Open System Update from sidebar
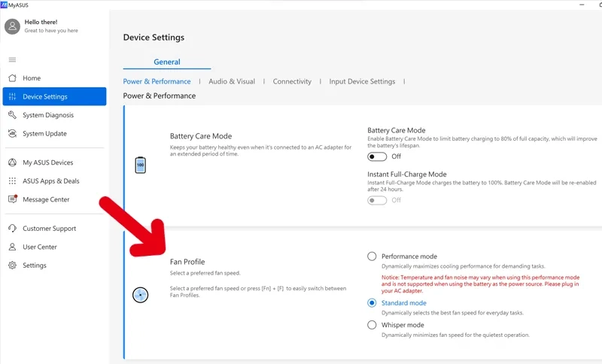The image size is (602, 364). [x=44, y=134]
